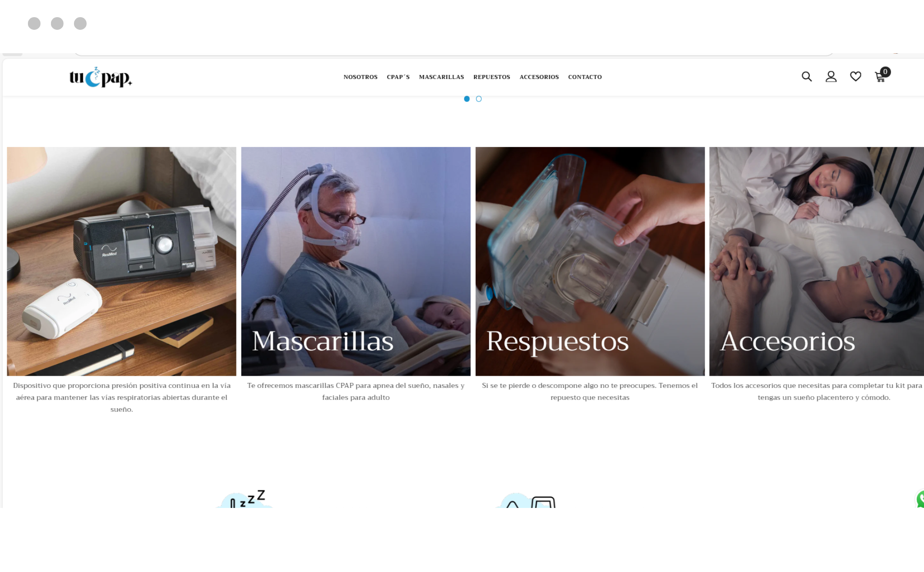This screenshot has height=572, width=924.
Task: Click the tucpap logo
Action: tap(101, 77)
